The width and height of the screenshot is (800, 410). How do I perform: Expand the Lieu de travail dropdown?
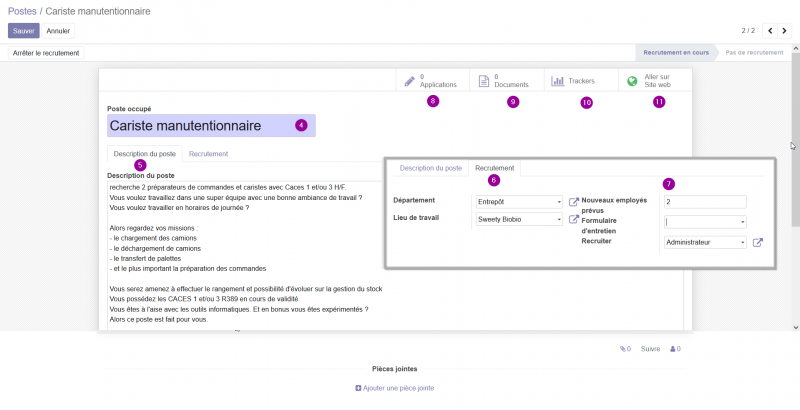519,219
